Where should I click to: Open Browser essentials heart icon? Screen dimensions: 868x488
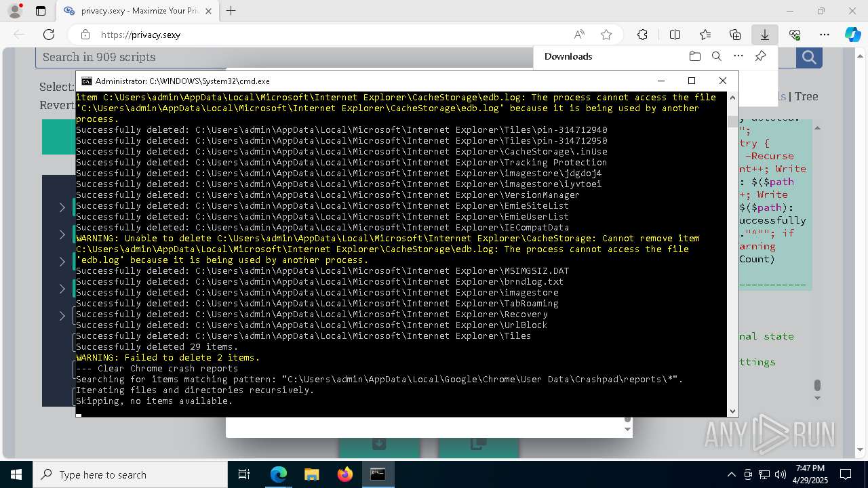click(795, 35)
